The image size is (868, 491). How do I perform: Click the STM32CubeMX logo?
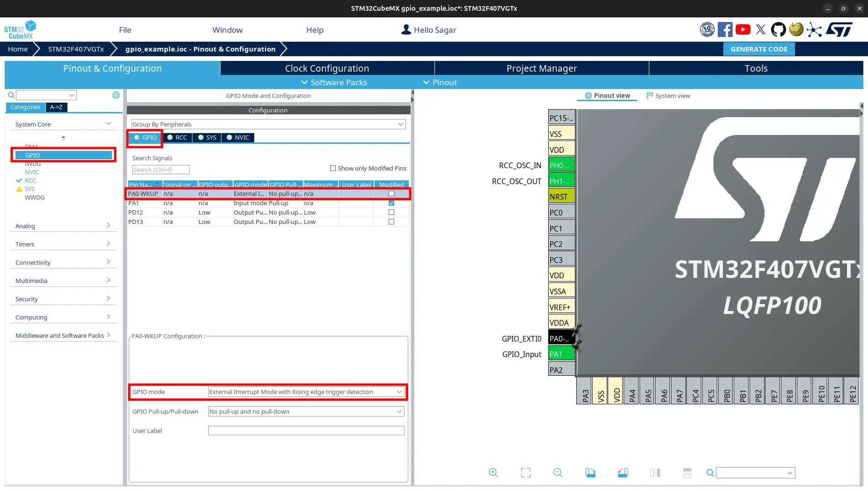click(x=20, y=30)
